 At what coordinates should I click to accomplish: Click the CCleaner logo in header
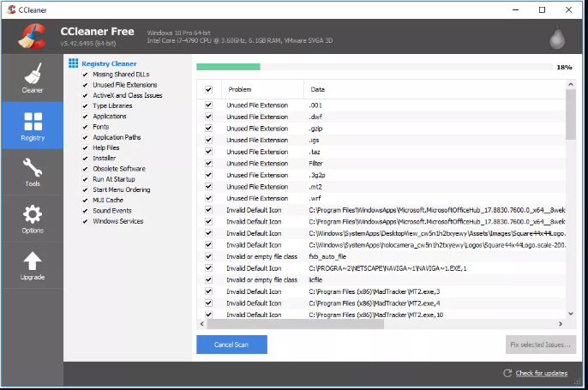33,36
